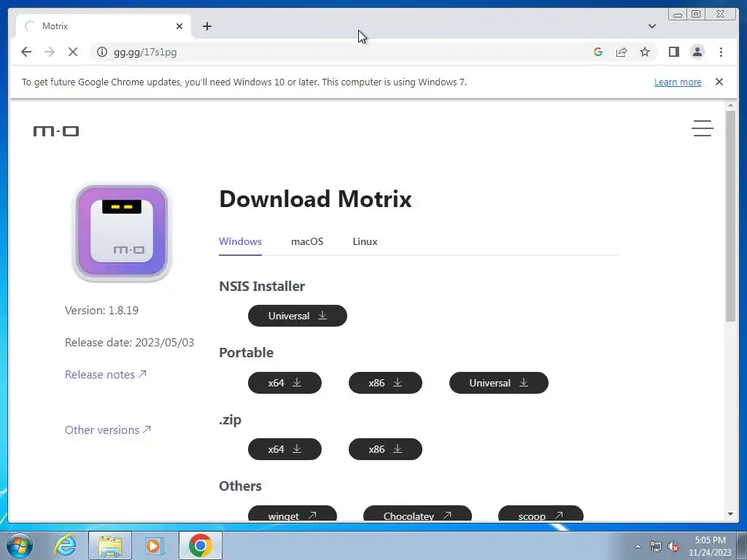Download NSIS Installer Universal

(x=298, y=316)
